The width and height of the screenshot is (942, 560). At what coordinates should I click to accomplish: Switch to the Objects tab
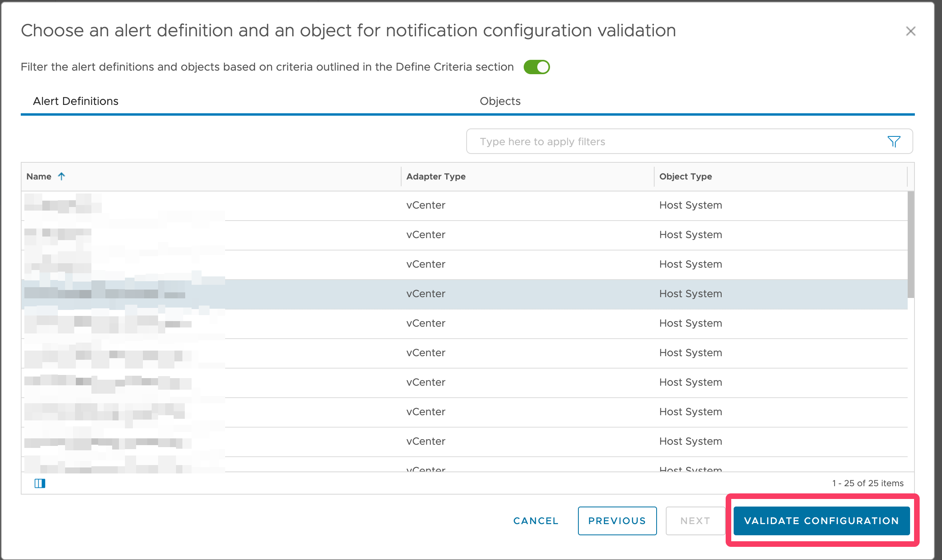(x=500, y=101)
